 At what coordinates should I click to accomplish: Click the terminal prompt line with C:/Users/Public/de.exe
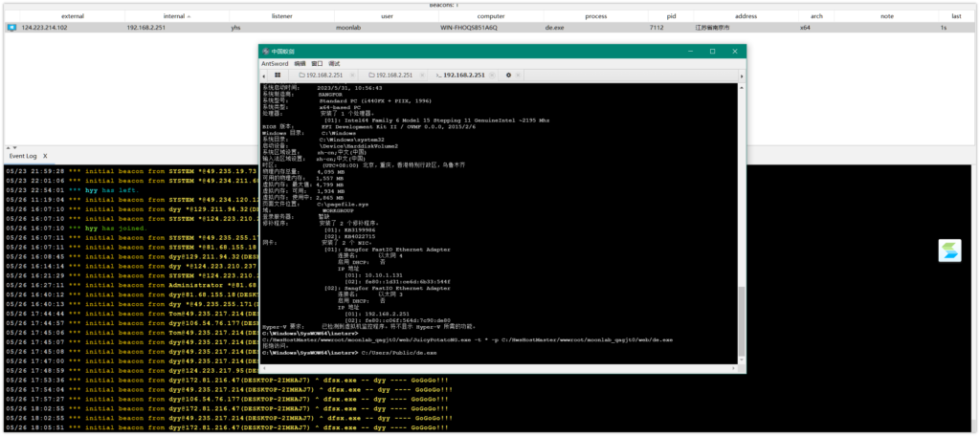[x=349, y=353]
